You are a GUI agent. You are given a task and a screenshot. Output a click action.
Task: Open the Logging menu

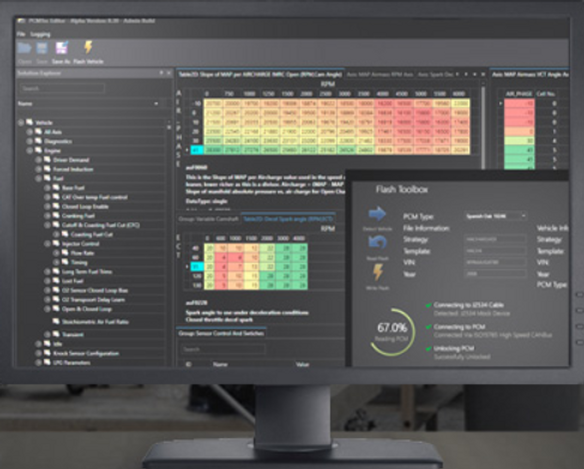40,34
